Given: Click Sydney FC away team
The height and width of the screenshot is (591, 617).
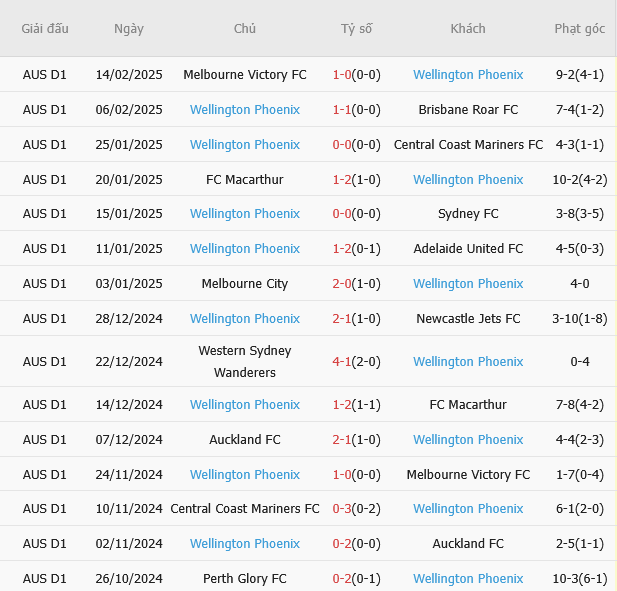Looking at the screenshot, I should coord(468,214).
